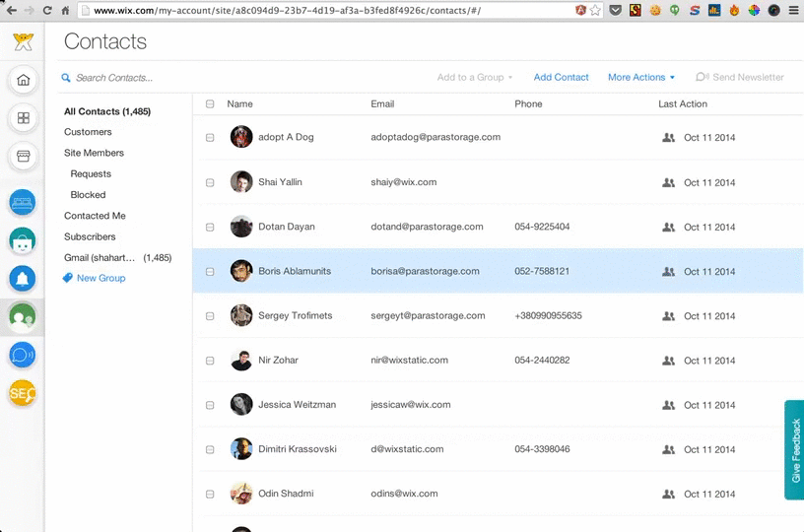
Task: Click the search magnifier icon
Action: (66, 78)
